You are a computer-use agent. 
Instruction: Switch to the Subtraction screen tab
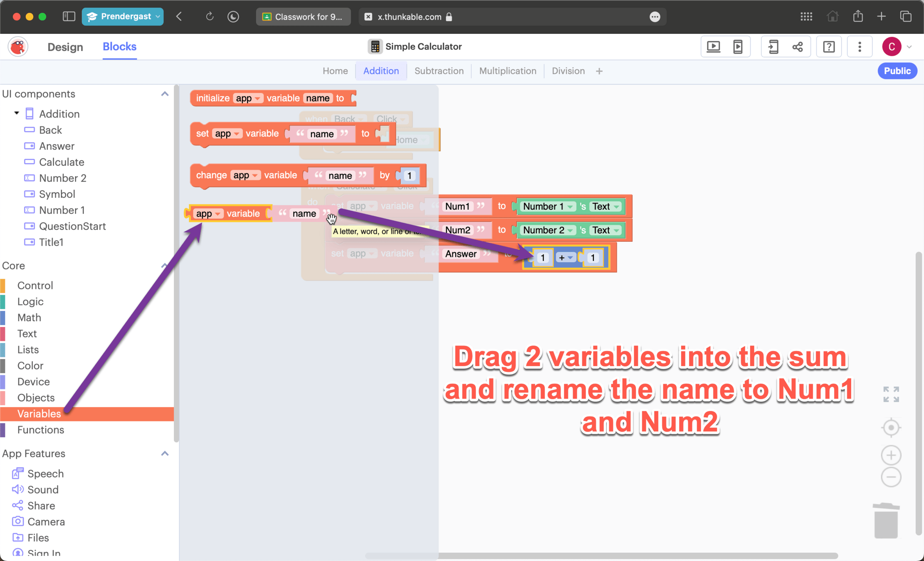[439, 71]
